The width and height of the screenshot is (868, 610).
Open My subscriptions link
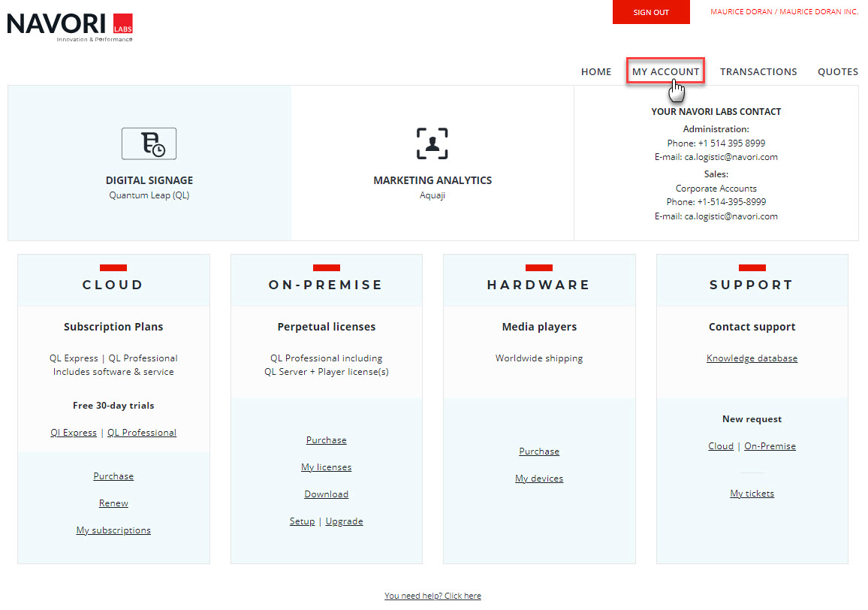113,530
